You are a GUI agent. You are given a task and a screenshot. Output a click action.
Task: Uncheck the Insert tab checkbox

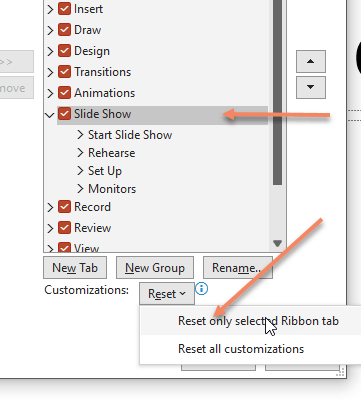click(x=64, y=9)
